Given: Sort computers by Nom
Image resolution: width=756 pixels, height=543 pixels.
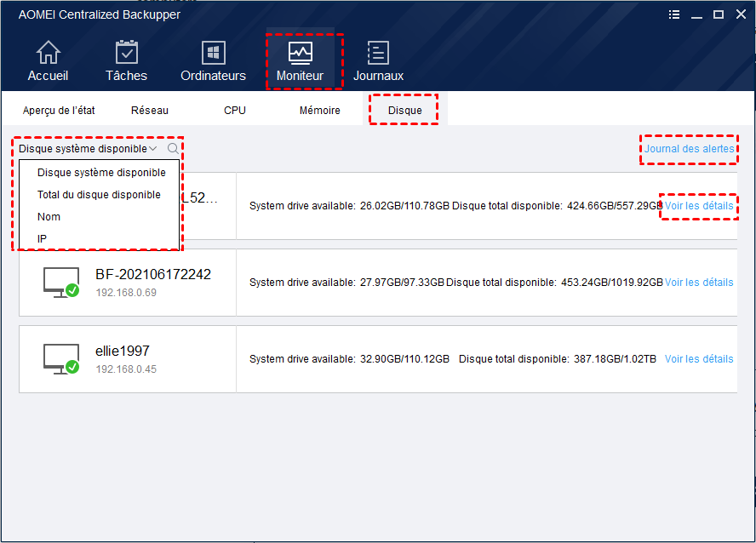Looking at the screenshot, I should coord(49,217).
